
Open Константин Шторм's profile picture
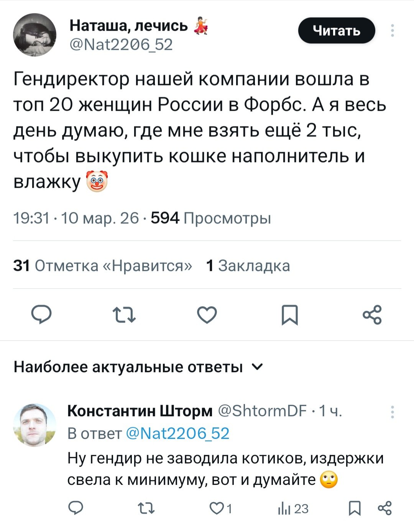coord(35,425)
